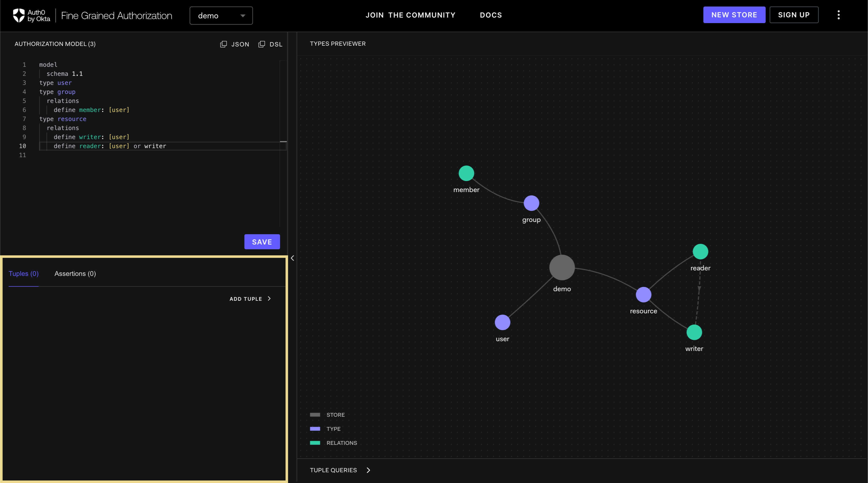Select the user type node
The height and width of the screenshot is (483, 868).
(x=502, y=322)
